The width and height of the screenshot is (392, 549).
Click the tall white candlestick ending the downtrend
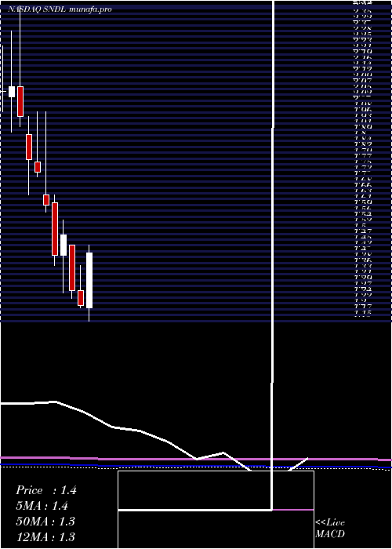(x=89, y=281)
